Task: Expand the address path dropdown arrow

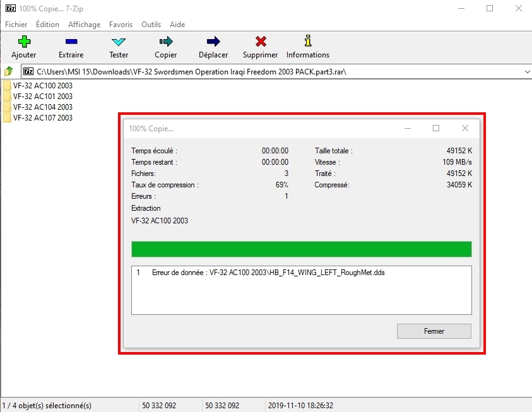Action: click(x=527, y=72)
